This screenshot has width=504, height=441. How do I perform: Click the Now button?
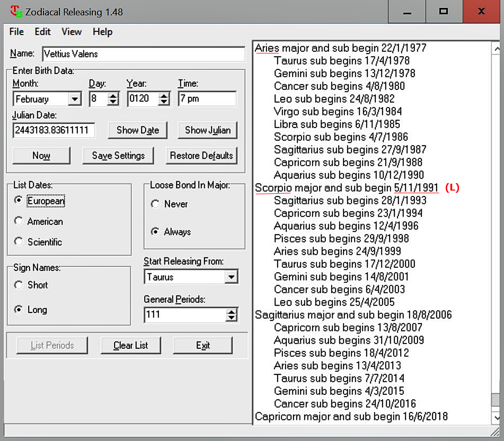coord(41,156)
